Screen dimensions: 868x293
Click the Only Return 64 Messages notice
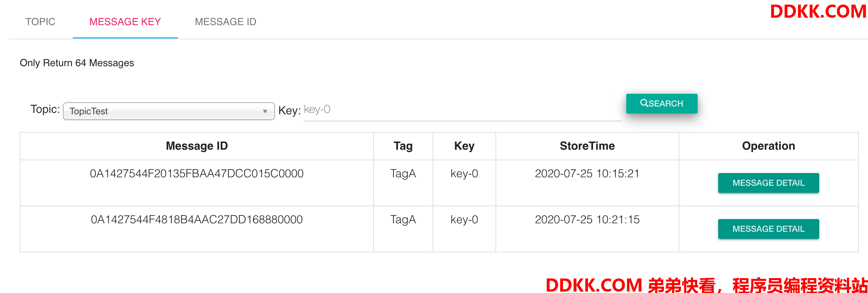tap(77, 63)
